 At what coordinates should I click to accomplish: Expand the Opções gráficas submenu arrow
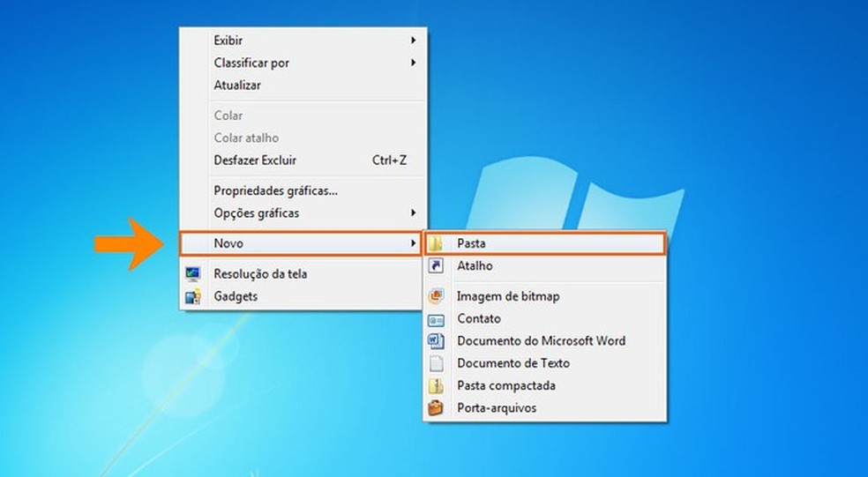point(413,213)
